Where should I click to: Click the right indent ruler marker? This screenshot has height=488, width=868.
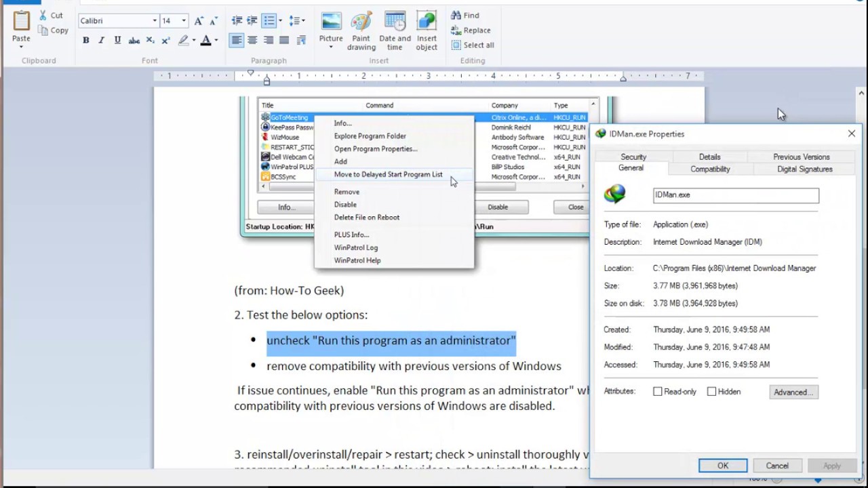coord(623,80)
